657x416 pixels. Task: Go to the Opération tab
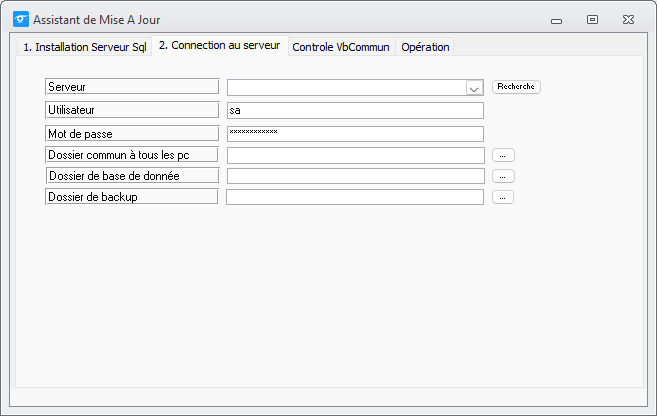click(x=425, y=47)
